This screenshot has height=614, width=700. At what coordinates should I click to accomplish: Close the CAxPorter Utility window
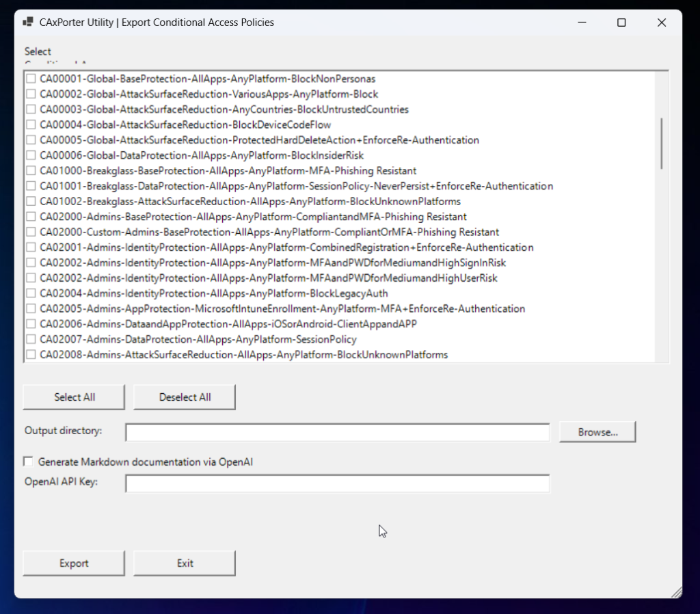point(661,23)
